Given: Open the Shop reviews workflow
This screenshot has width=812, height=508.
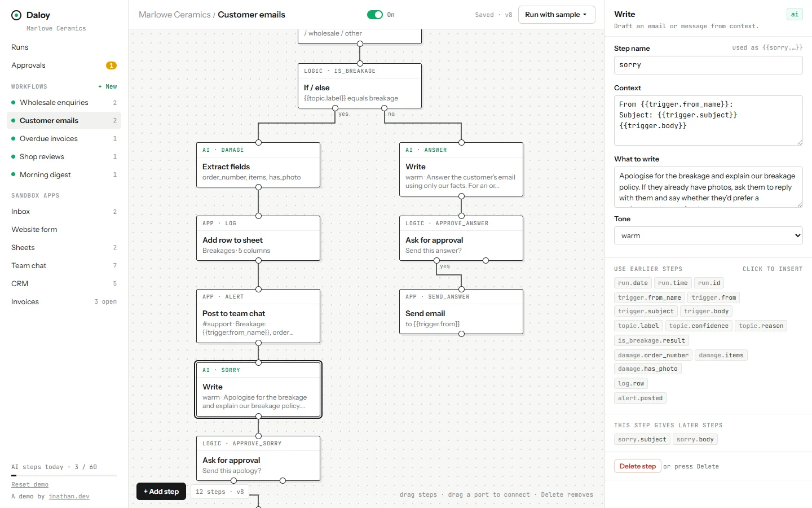Looking at the screenshot, I should coord(64,156).
